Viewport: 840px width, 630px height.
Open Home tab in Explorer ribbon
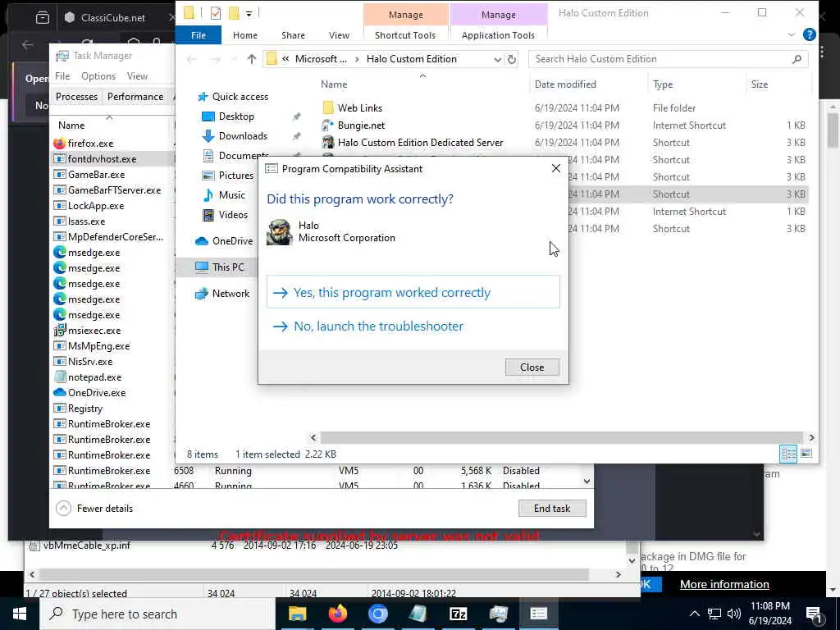click(244, 34)
